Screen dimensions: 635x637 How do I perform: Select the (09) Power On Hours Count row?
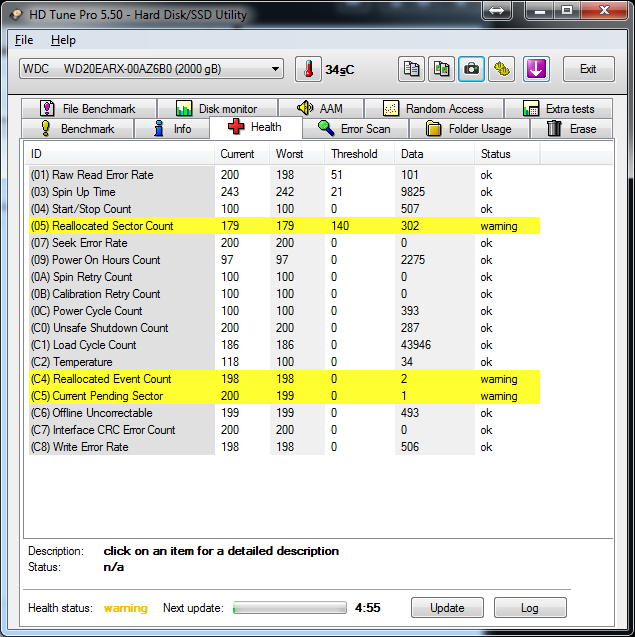pos(284,260)
